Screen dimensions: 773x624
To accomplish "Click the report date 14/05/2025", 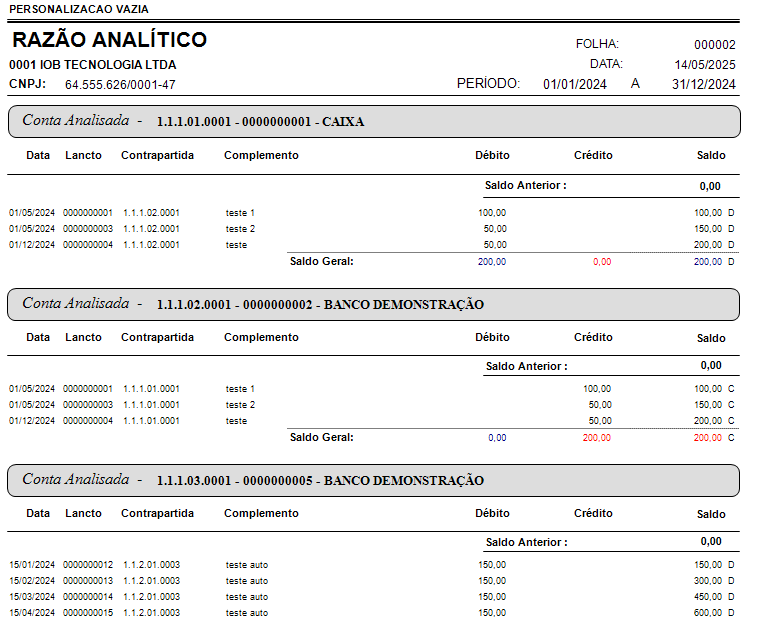I will tap(704, 64).
